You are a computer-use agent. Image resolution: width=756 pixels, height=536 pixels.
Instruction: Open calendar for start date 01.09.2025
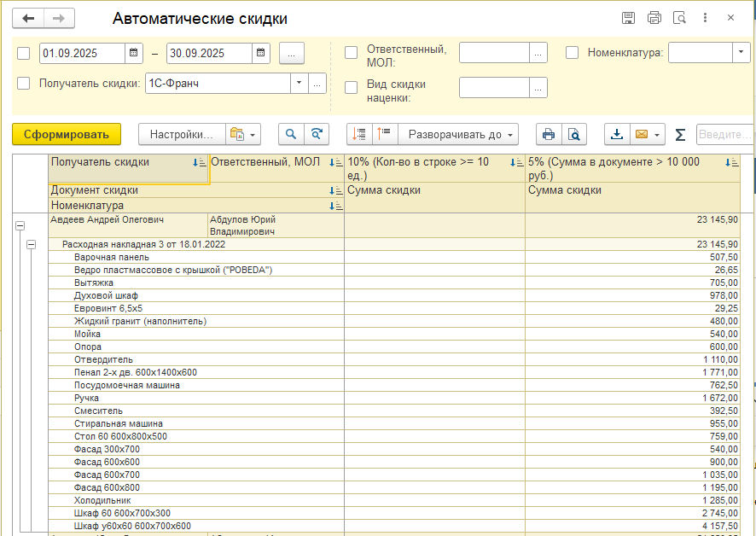click(x=134, y=53)
